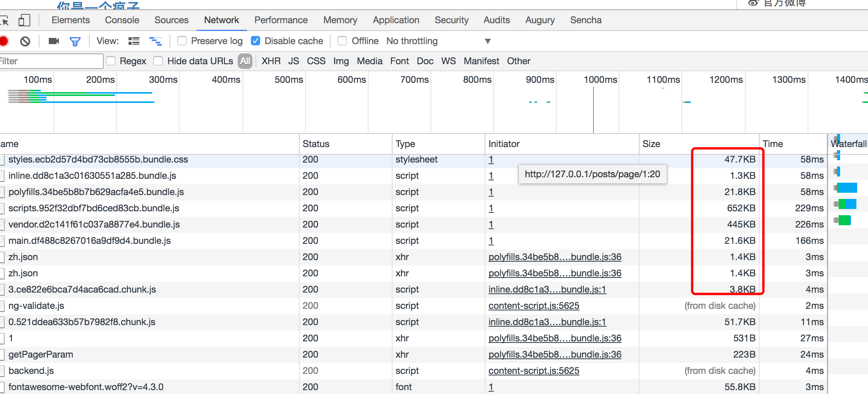
Task: Open the No throttling dropdown
Action: point(439,41)
